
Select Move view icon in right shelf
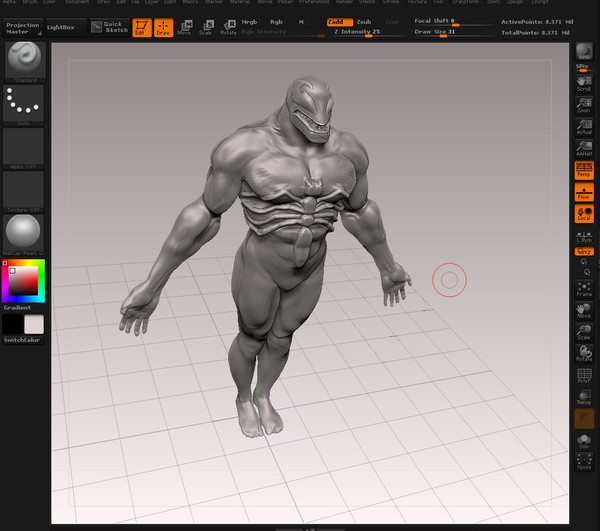coord(584,311)
